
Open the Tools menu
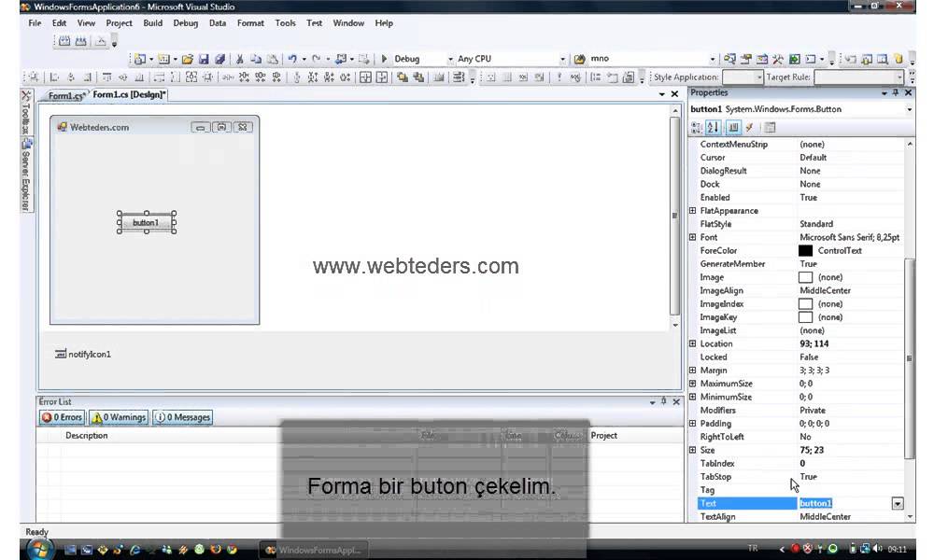pos(285,23)
